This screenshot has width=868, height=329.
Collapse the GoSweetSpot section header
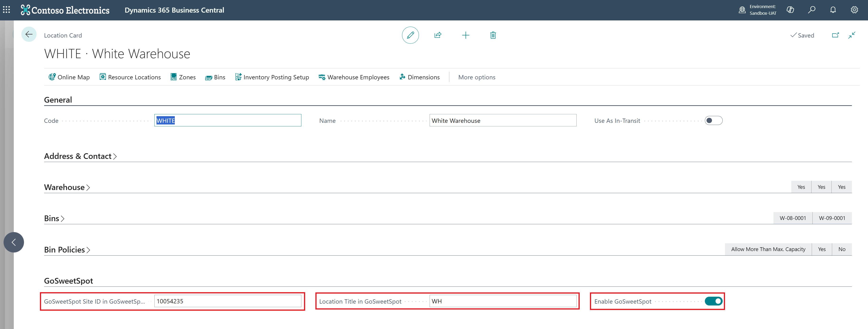68,281
